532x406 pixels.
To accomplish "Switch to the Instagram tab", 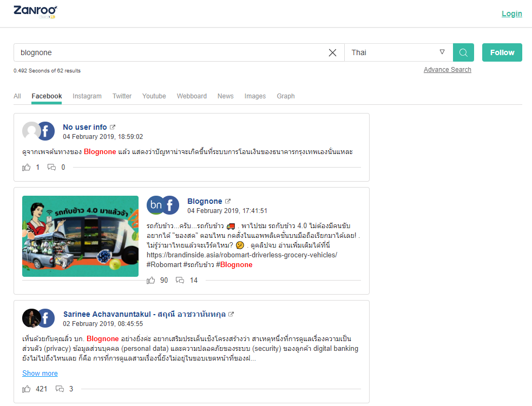I will 87,96.
